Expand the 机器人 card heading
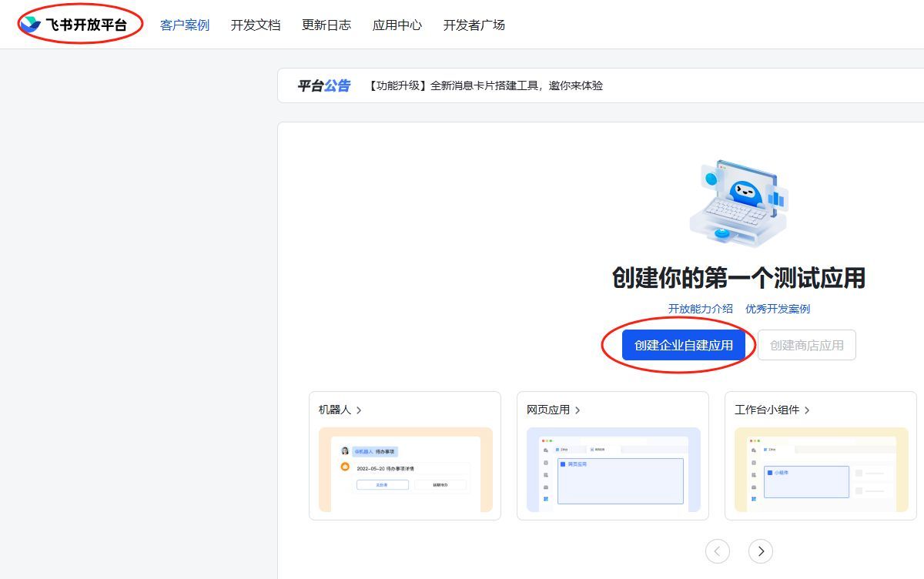The width and height of the screenshot is (924, 579). pyautogui.click(x=340, y=410)
